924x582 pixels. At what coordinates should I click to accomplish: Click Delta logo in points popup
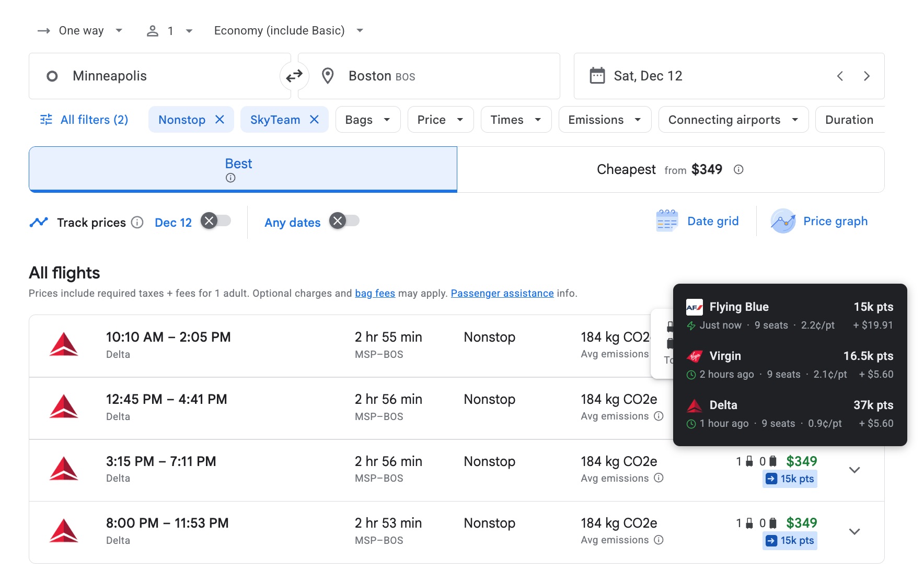tap(695, 405)
